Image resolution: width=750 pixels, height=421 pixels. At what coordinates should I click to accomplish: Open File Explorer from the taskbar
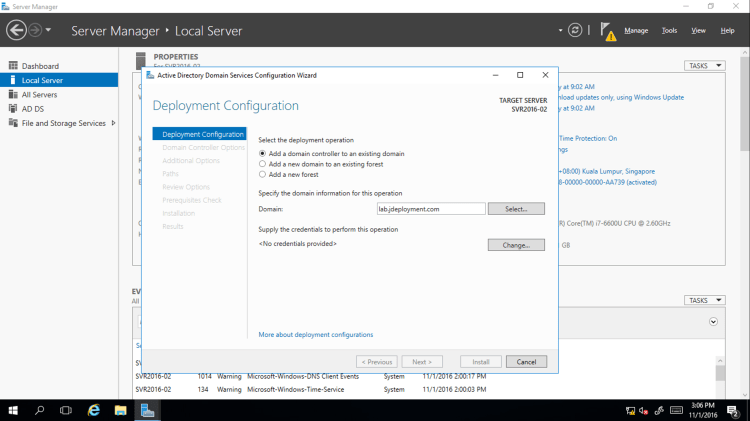click(x=120, y=410)
